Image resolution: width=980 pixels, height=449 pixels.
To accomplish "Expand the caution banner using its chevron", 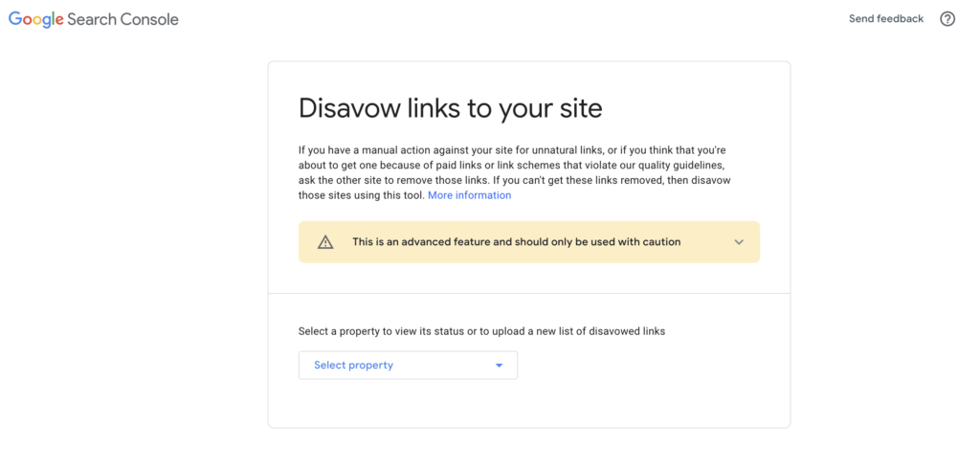I will coord(739,242).
